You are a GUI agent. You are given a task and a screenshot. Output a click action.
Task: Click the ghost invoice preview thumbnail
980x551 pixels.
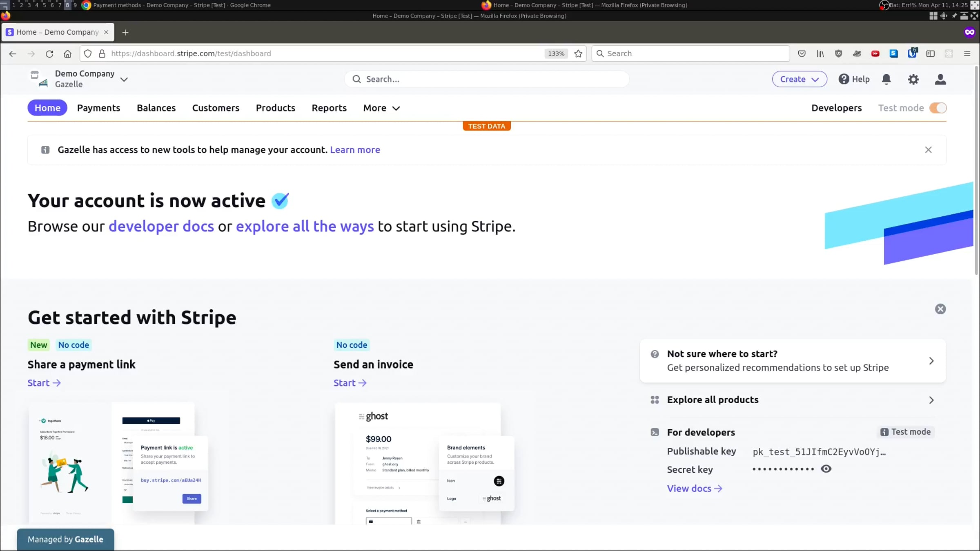[x=424, y=464]
